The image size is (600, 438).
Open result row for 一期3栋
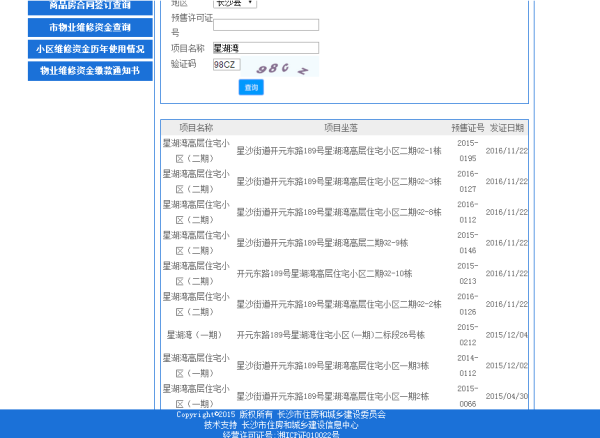pos(332,365)
